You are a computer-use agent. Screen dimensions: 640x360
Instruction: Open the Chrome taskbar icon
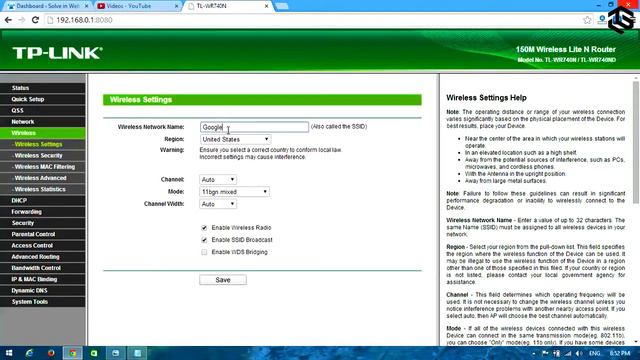(73, 353)
